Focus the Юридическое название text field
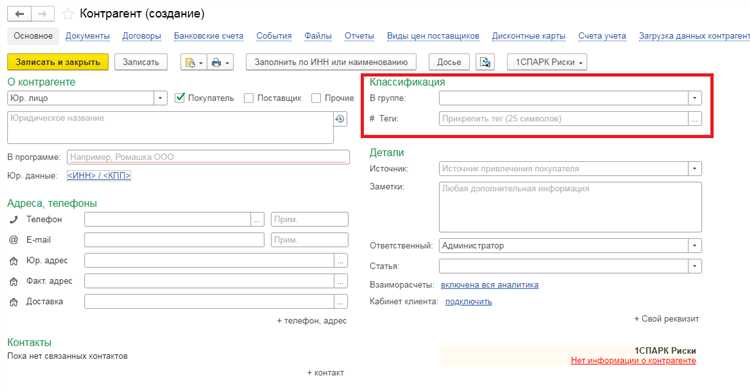The image size is (750, 392). 170,128
